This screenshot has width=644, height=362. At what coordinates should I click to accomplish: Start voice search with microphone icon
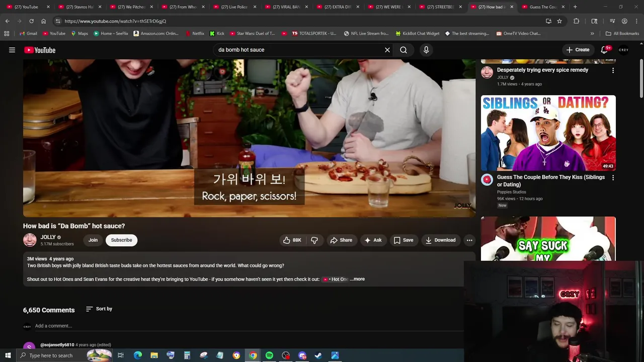426,50
